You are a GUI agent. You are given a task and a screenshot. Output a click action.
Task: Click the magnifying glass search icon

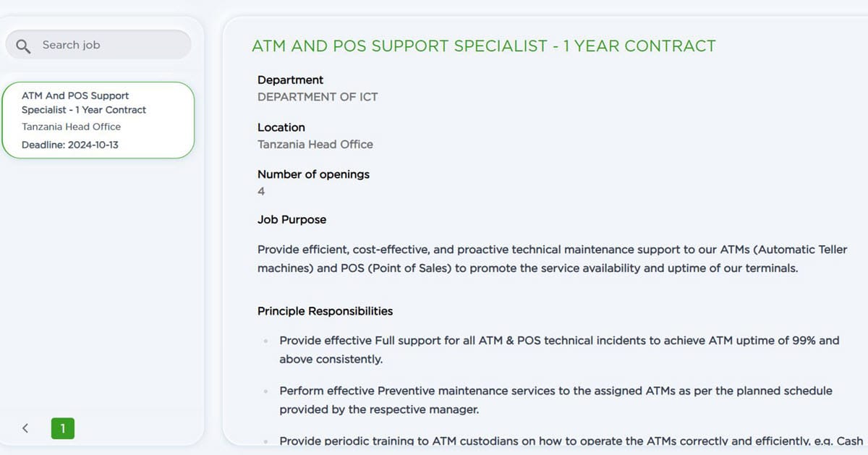(x=23, y=46)
